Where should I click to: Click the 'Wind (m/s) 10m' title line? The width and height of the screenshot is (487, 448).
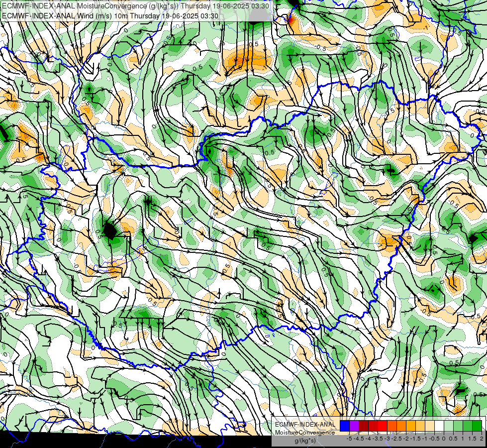110,16
